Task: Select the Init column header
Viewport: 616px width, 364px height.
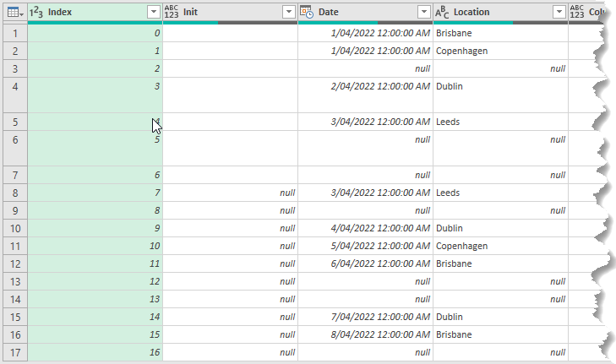Action: (230, 12)
